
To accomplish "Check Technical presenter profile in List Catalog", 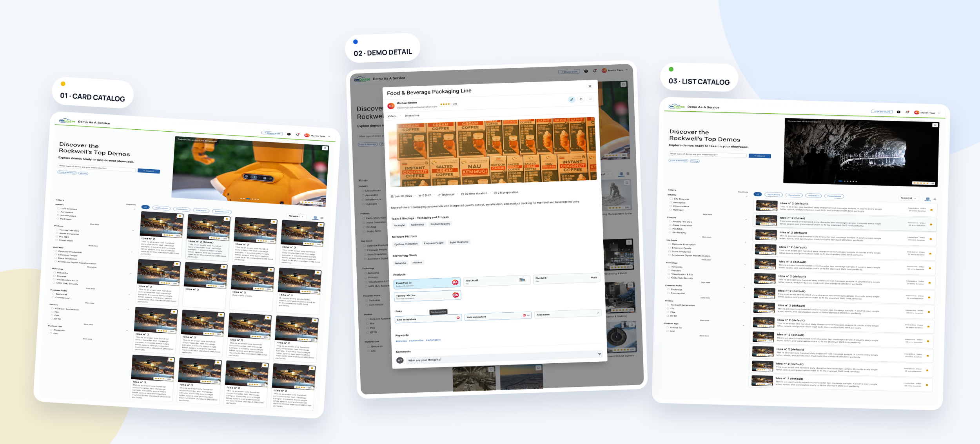I will [x=668, y=289].
